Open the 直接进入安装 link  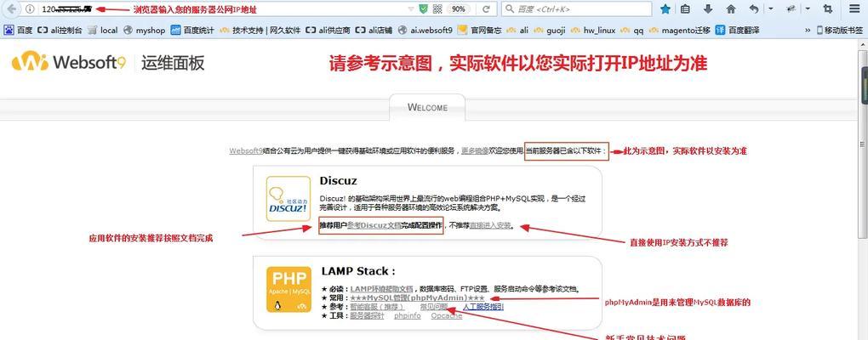tap(490, 225)
